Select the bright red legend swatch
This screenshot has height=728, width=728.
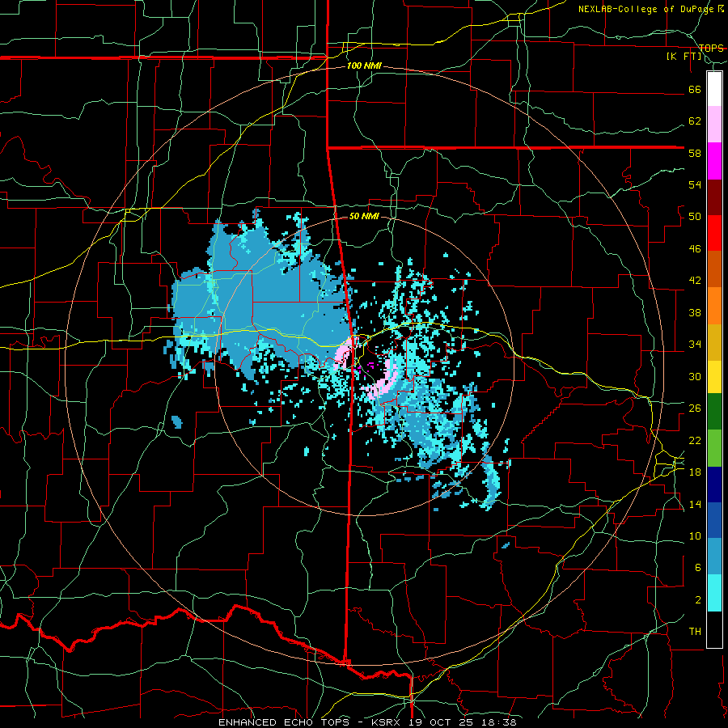(x=714, y=233)
